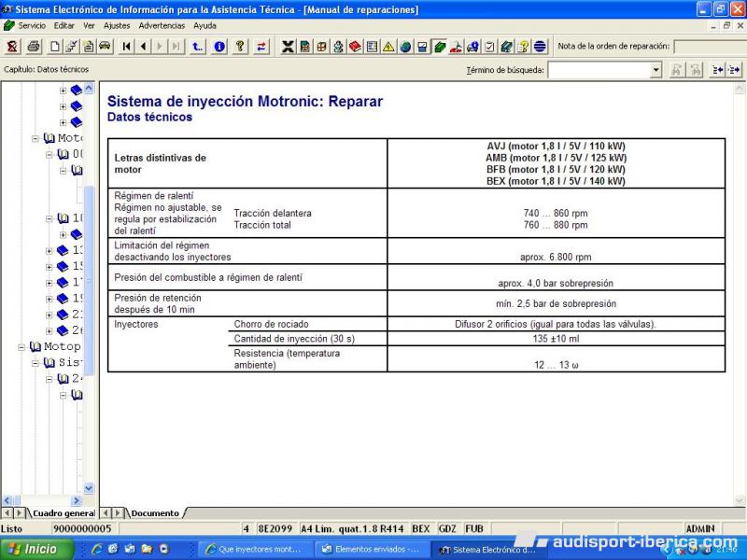Viewport: 747px width, 560px height.
Task: Click the car icon in the toolbar
Action: coord(105,47)
